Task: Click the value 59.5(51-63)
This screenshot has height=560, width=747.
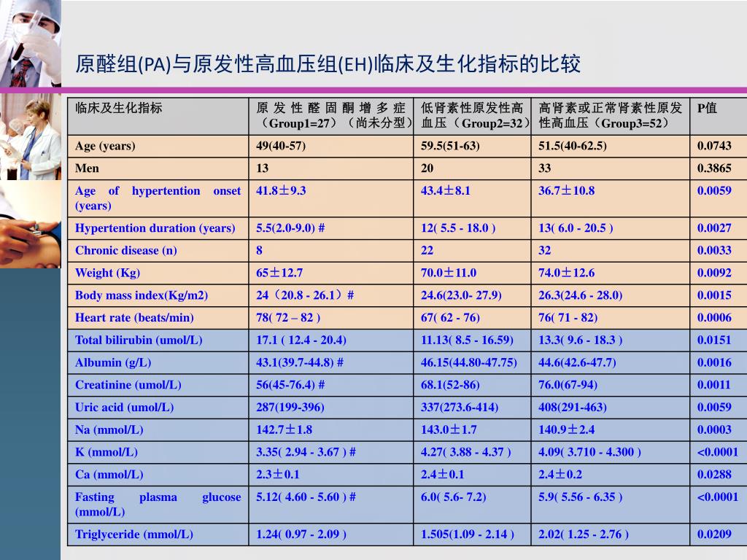Action: pos(450,146)
